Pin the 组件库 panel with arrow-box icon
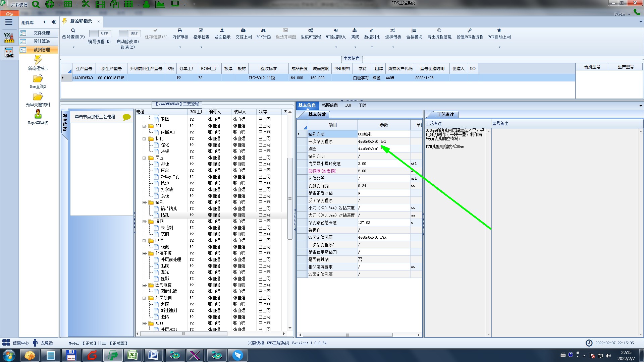The width and height of the screenshot is (644, 362). pos(54,22)
